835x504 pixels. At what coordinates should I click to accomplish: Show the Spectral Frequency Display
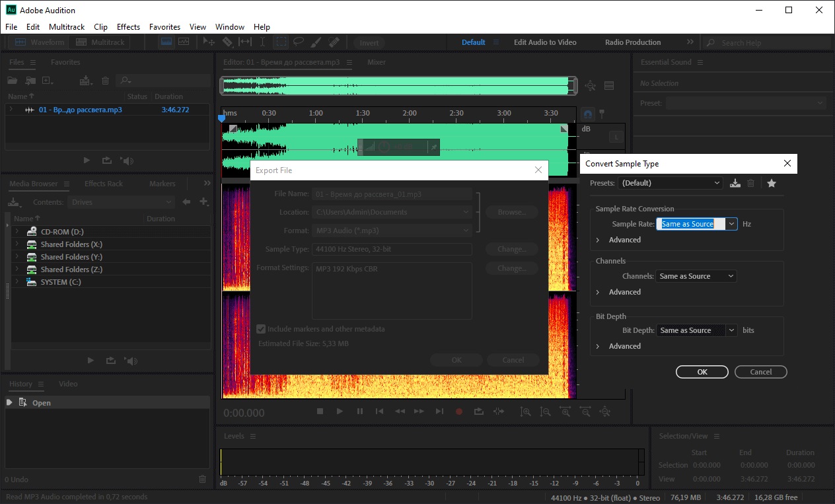[x=166, y=42]
